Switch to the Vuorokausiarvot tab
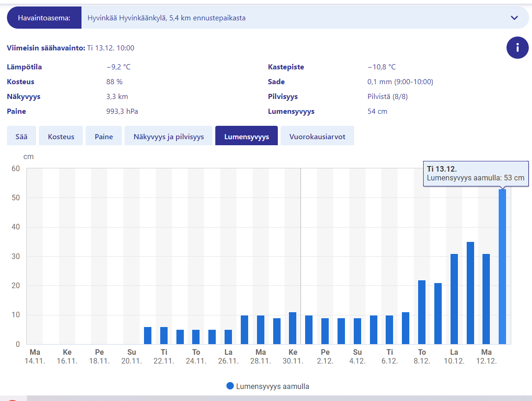This screenshot has height=401, width=532. point(317,136)
